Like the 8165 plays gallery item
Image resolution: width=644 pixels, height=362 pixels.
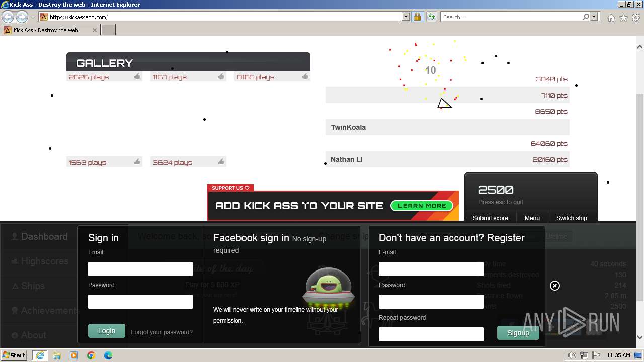pyautogui.click(x=305, y=76)
